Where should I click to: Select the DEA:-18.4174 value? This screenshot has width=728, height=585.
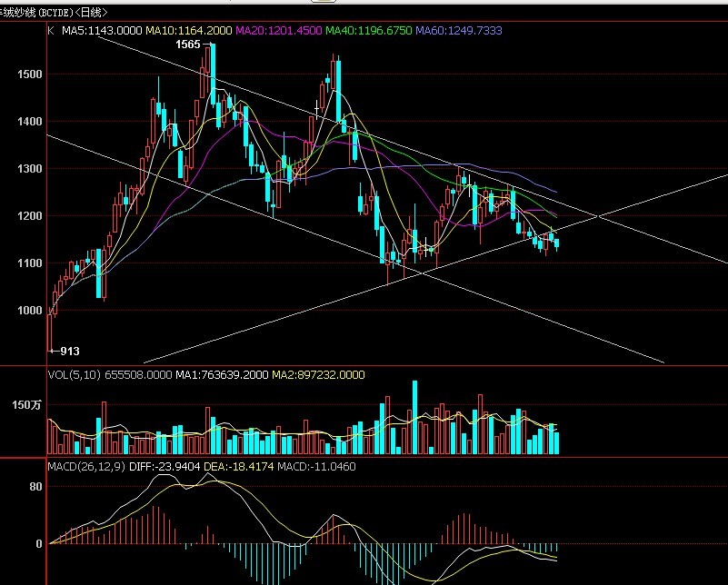click(x=239, y=467)
